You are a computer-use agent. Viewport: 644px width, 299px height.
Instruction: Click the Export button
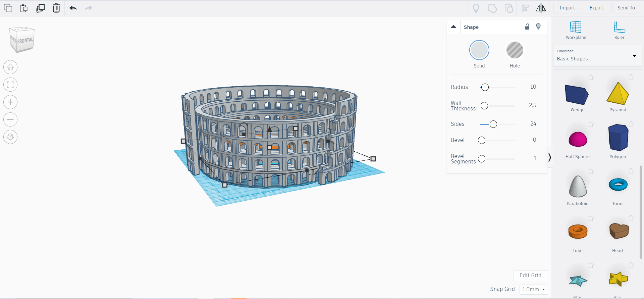tap(597, 8)
